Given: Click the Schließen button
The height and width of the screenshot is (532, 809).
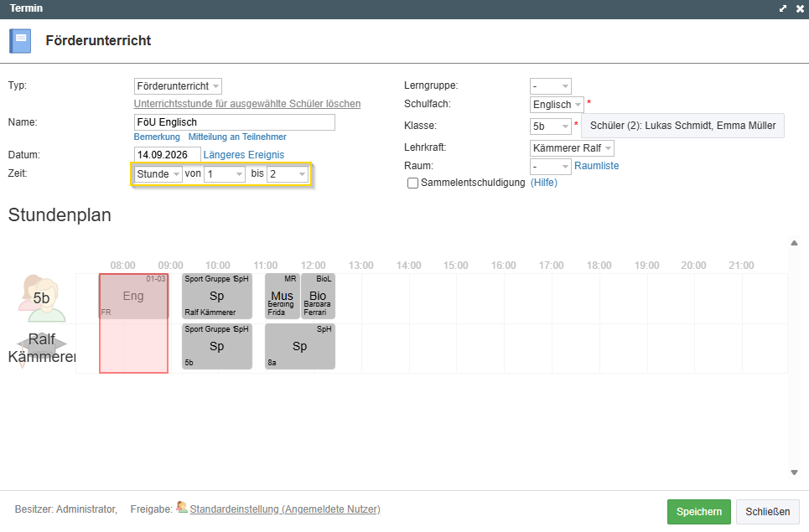Looking at the screenshot, I should 767,511.
